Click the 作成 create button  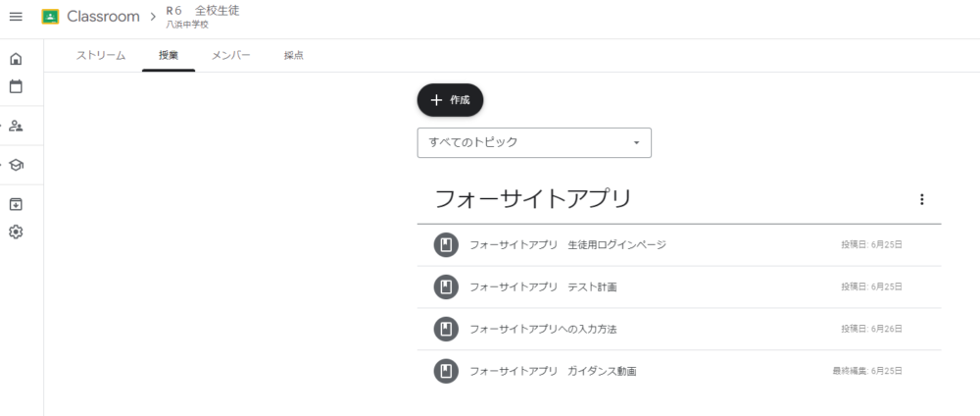pyautogui.click(x=450, y=100)
